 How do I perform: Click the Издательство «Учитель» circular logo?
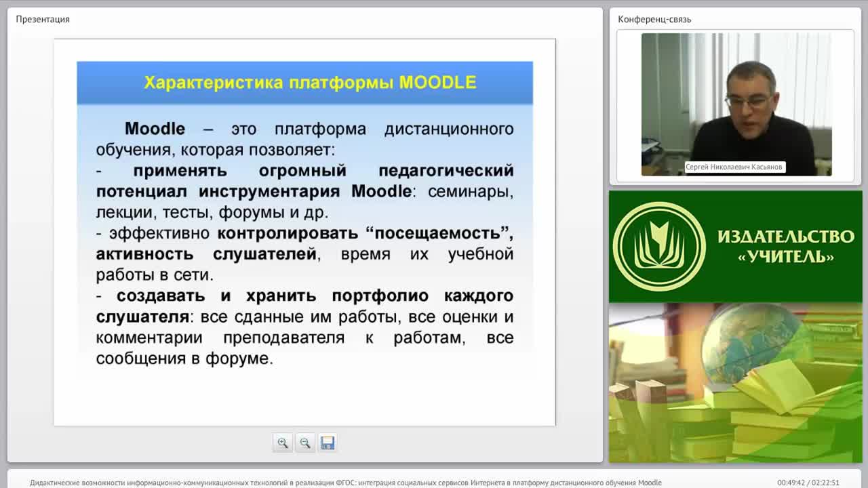click(659, 247)
